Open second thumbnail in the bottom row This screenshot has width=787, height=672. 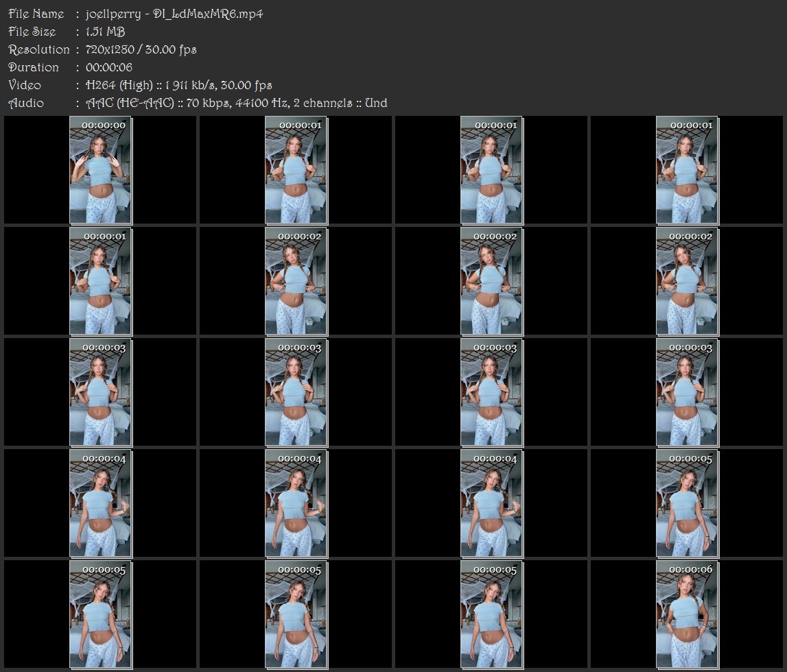pyautogui.click(x=296, y=615)
